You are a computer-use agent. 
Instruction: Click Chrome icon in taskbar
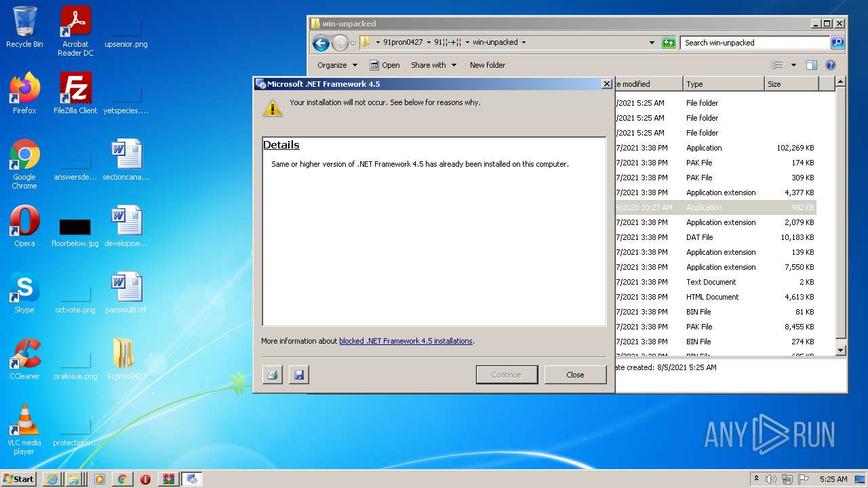[x=122, y=479]
